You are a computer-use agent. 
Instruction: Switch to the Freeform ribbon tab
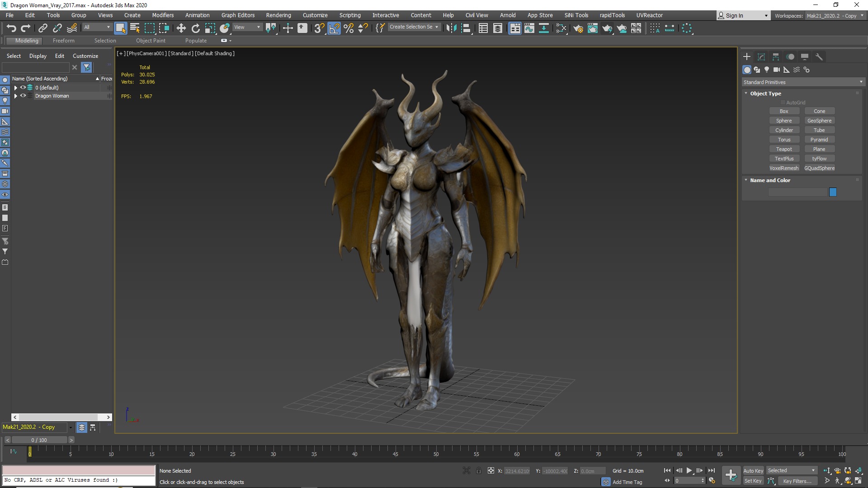63,41
